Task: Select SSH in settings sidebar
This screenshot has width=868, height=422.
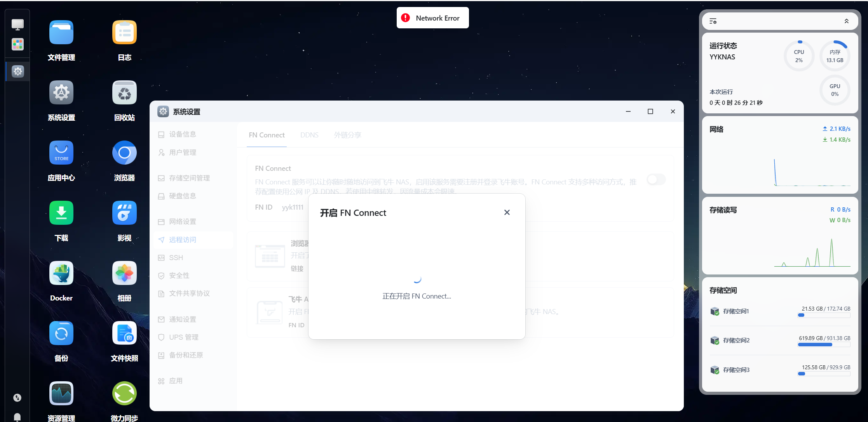Action: tap(193, 258)
